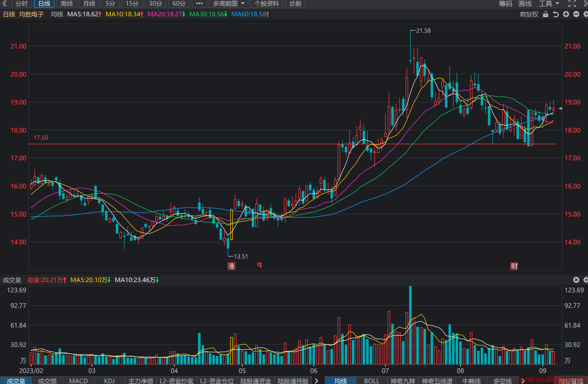The image size is (588, 384).
Task: Expand the 多周期图 dropdown
Action: click(x=229, y=4)
